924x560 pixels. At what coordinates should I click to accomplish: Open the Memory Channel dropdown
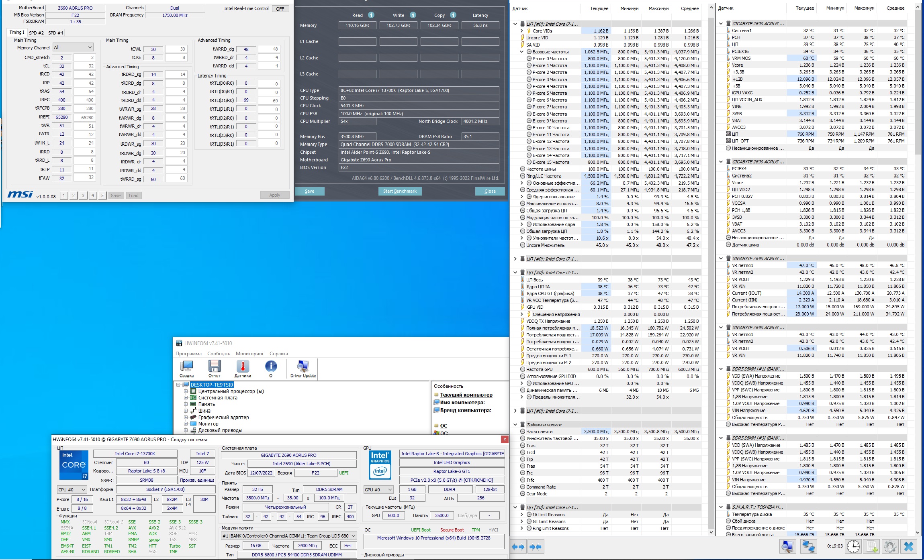(73, 47)
